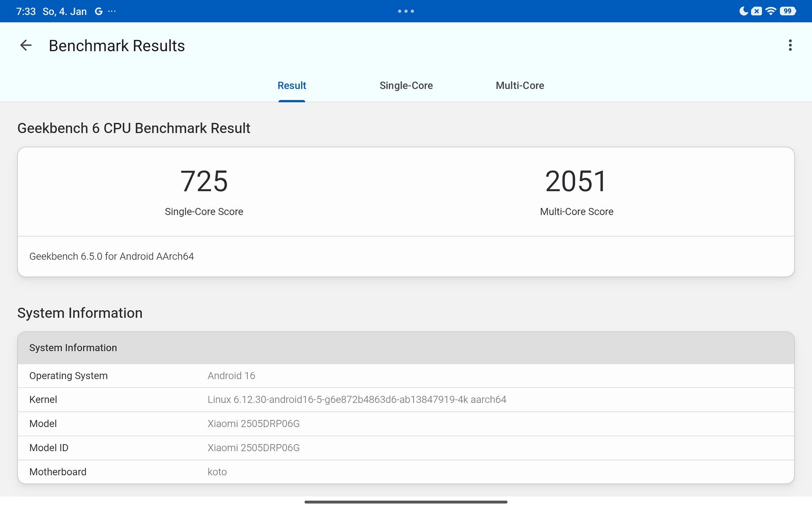Switch to the Multi-Core tab

520,86
